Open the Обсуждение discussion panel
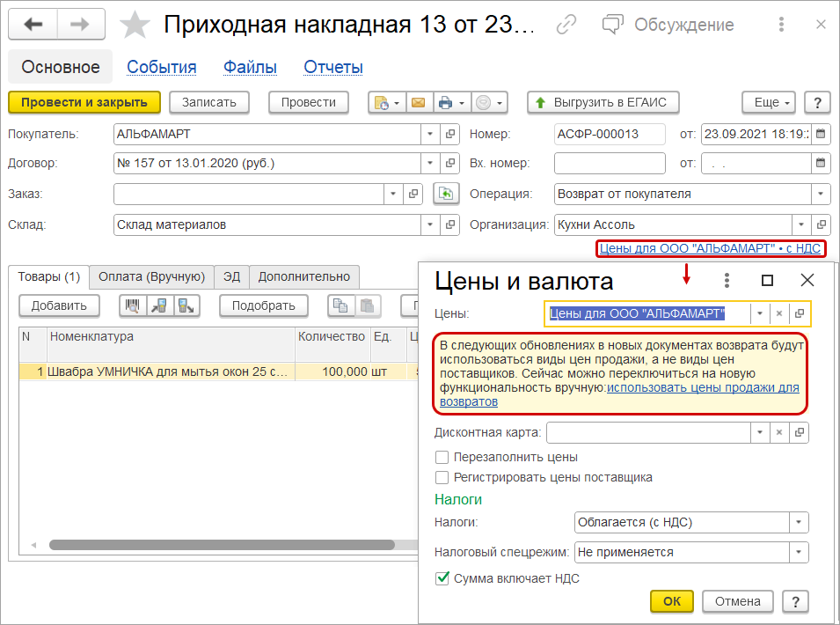Viewport: 840px width, 625px height. [x=668, y=25]
